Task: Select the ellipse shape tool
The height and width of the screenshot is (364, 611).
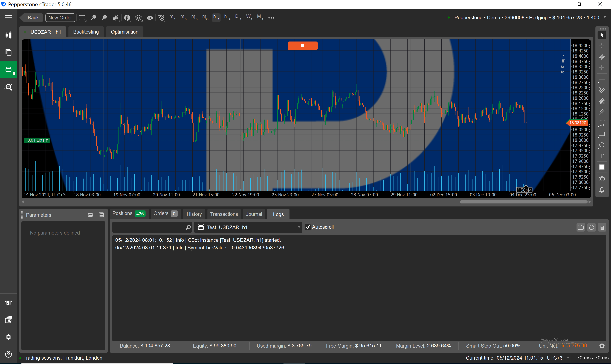Action: [602, 145]
